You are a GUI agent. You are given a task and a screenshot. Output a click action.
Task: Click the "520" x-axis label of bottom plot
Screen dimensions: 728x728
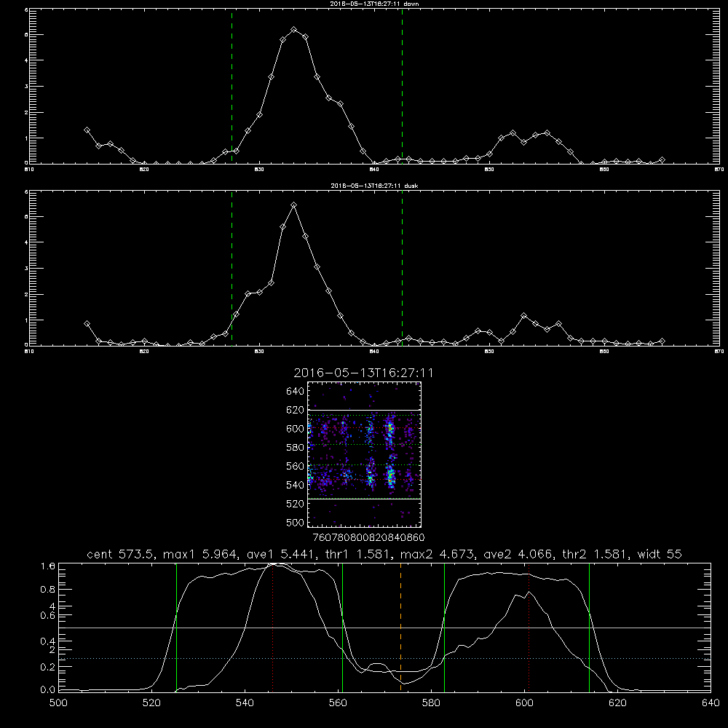(x=151, y=703)
